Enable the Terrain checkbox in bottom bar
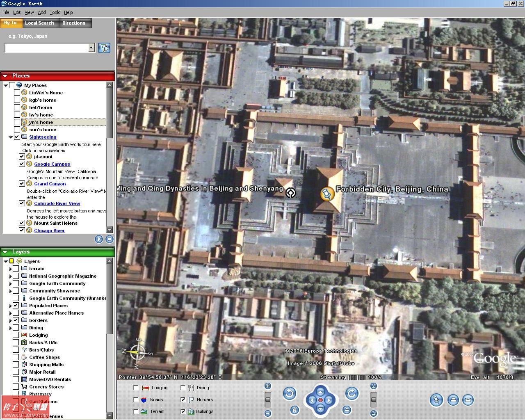 tap(136, 411)
